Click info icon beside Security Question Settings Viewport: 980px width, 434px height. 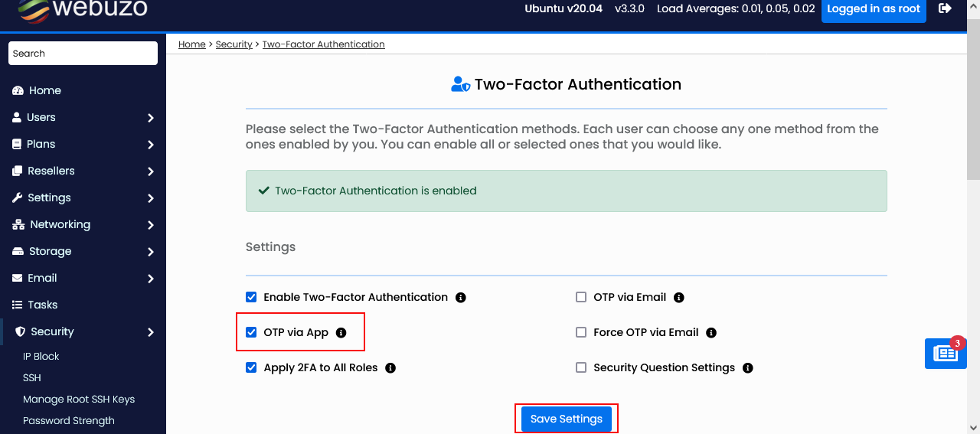(748, 367)
